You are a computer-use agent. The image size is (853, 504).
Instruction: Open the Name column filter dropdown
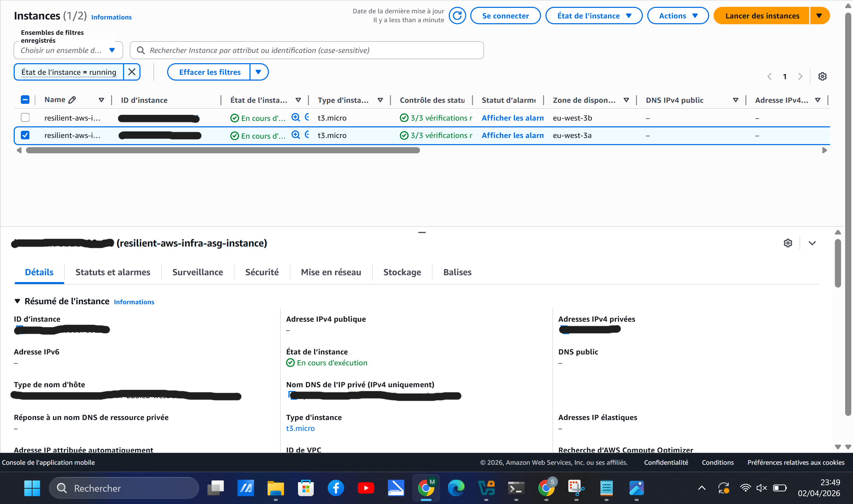pyautogui.click(x=101, y=100)
